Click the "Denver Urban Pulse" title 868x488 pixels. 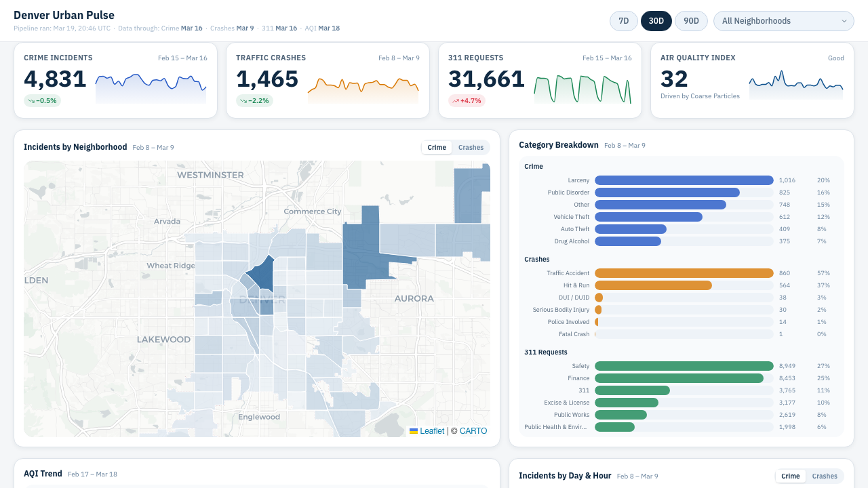[x=64, y=15]
